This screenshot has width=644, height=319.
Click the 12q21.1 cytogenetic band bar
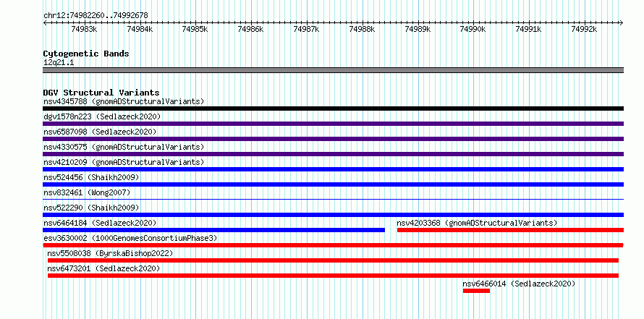pyautogui.click(x=333, y=70)
